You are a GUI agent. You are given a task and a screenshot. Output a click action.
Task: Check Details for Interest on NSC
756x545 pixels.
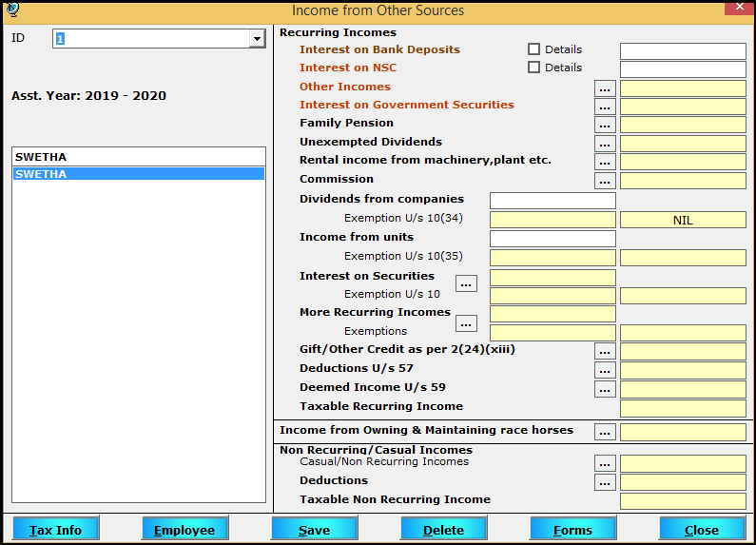point(533,67)
